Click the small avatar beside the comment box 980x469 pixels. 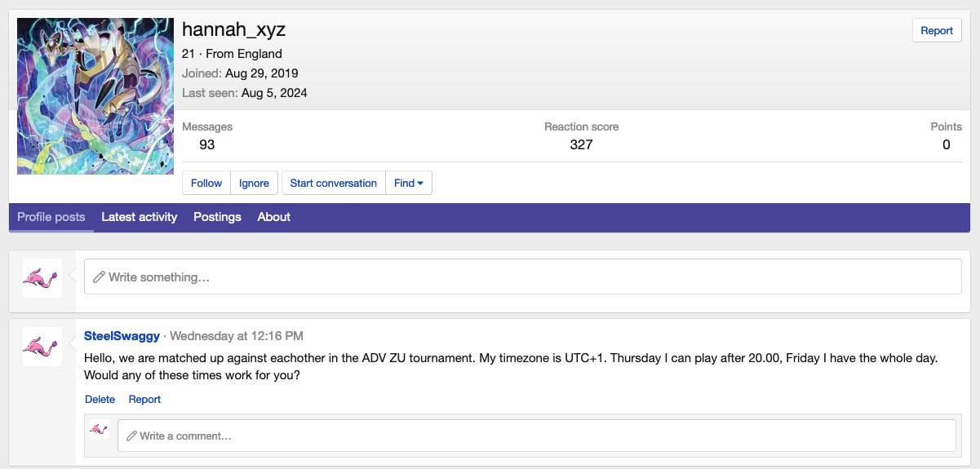tap(100, 429)
